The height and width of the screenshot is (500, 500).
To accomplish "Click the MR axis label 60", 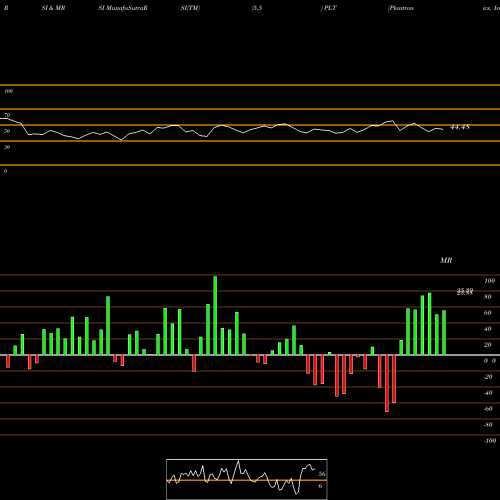I will [488, 313].
